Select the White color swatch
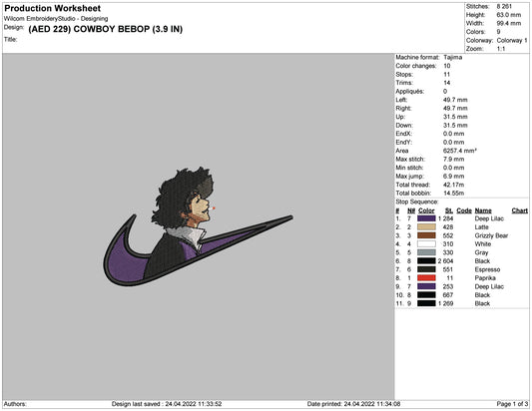The width and height of the screenshot is (532, 411). pyautogui.click(x=426, y=244)
